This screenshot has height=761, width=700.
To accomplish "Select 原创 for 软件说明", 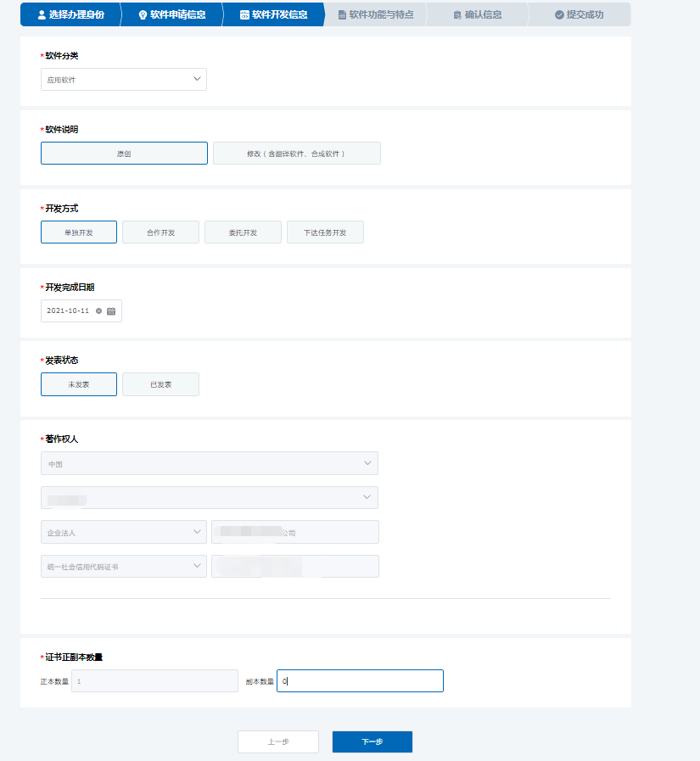I will (x=124, y=154).
